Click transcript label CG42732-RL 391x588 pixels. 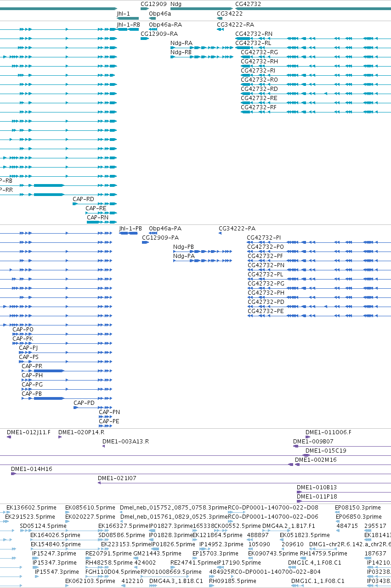[253, 43]
